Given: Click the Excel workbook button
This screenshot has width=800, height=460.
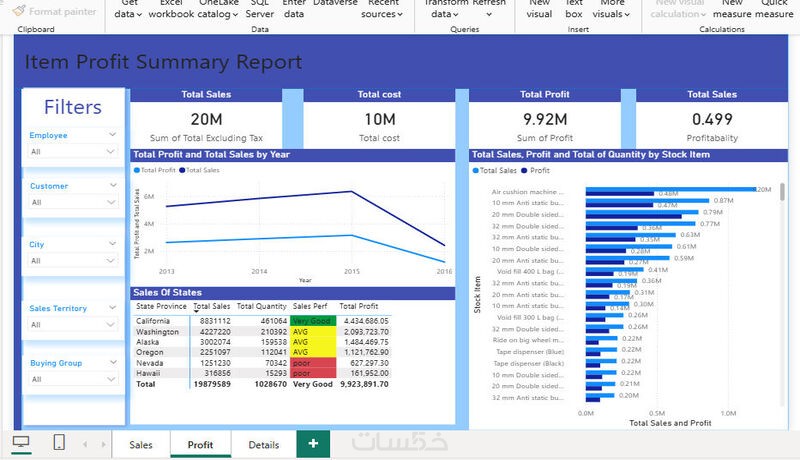Looking at the screenshot, I should coord(171,9).
